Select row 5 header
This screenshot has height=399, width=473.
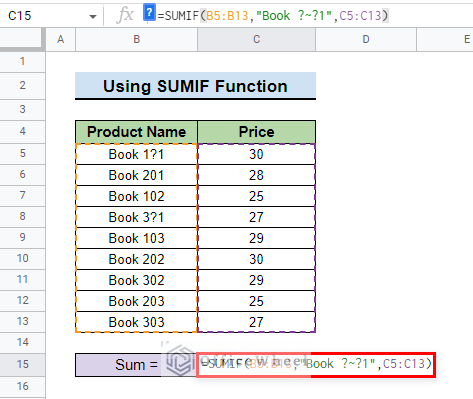pyautogui.click(x=22, y=154)
